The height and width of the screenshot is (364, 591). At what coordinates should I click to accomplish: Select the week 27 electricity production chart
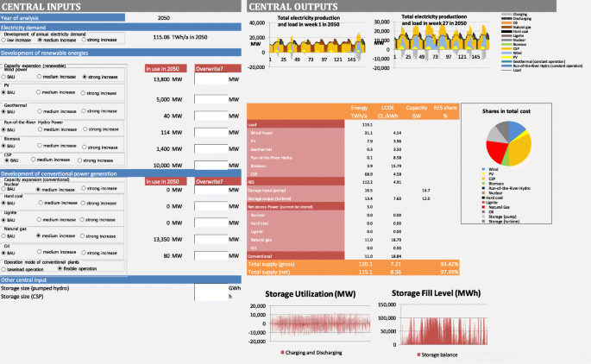pos(430,41)
